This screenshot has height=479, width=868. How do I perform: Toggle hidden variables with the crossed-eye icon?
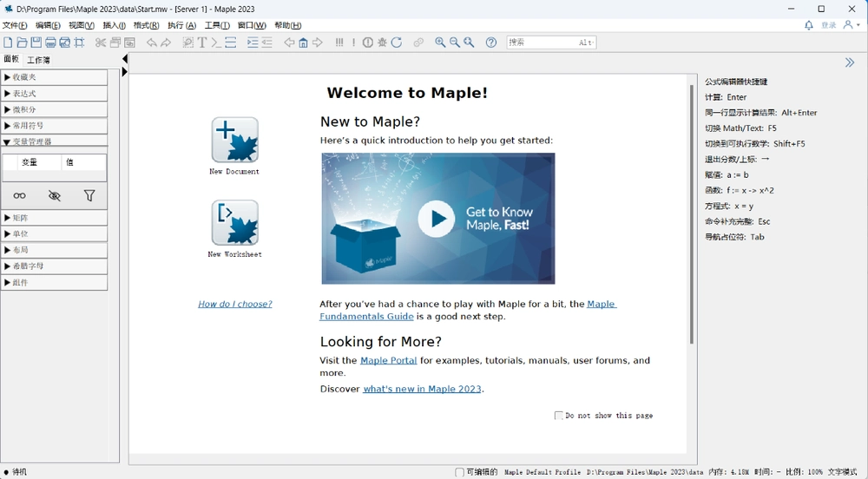[54, 195]
